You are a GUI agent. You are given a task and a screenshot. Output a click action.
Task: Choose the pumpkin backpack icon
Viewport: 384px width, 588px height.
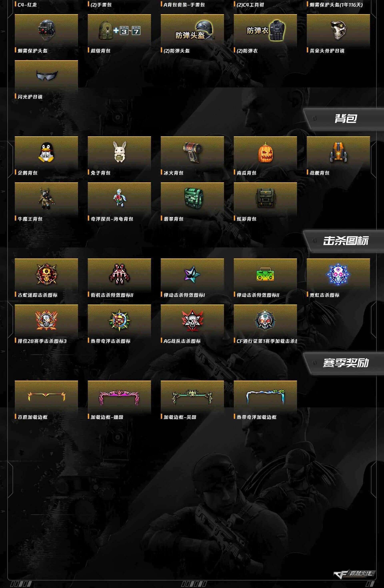[265, 152]
